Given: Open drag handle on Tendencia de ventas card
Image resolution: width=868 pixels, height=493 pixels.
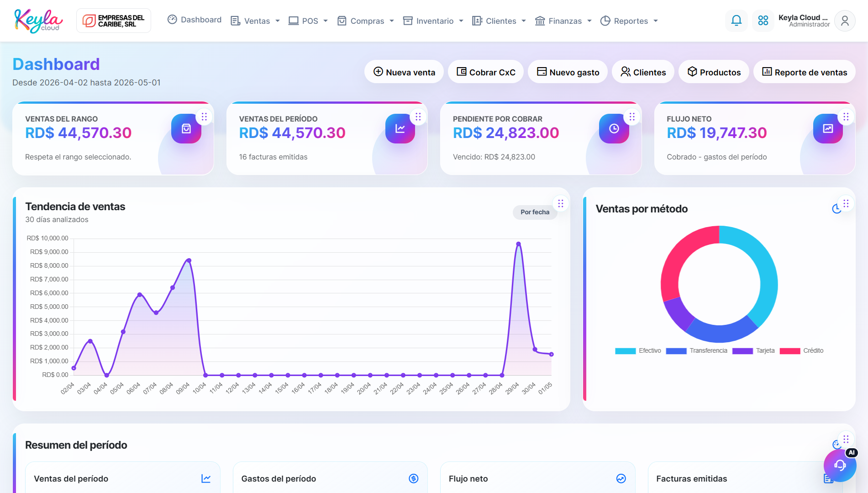Looking at the screenshot, I should click(561, 203).
